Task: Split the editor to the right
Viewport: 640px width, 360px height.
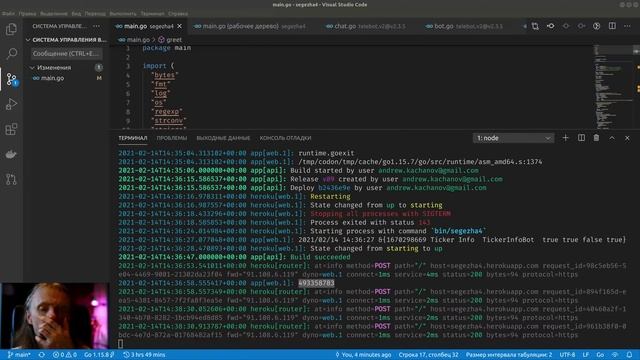Action: [612, 26]
